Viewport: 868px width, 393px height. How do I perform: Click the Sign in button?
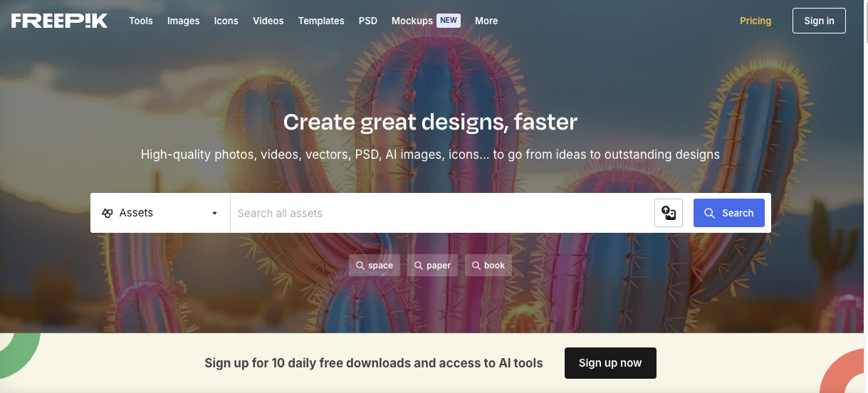click(819, 21)
